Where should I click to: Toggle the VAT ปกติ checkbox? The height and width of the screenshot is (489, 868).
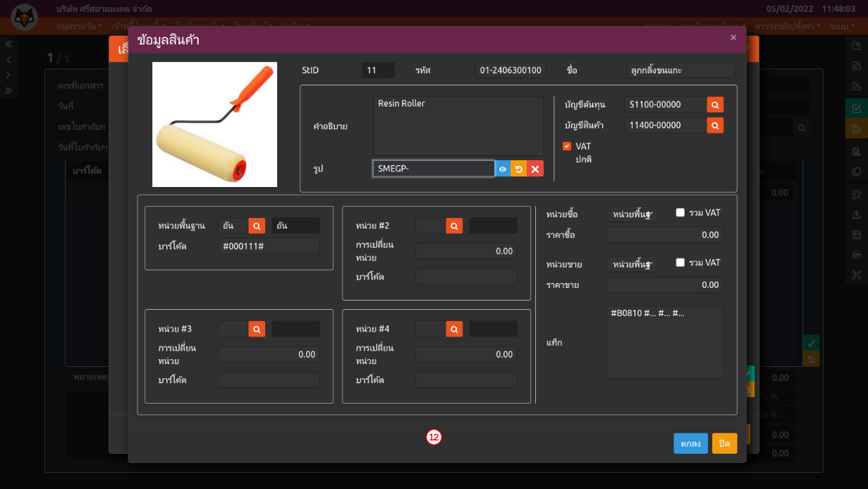(x=567, y=147)
